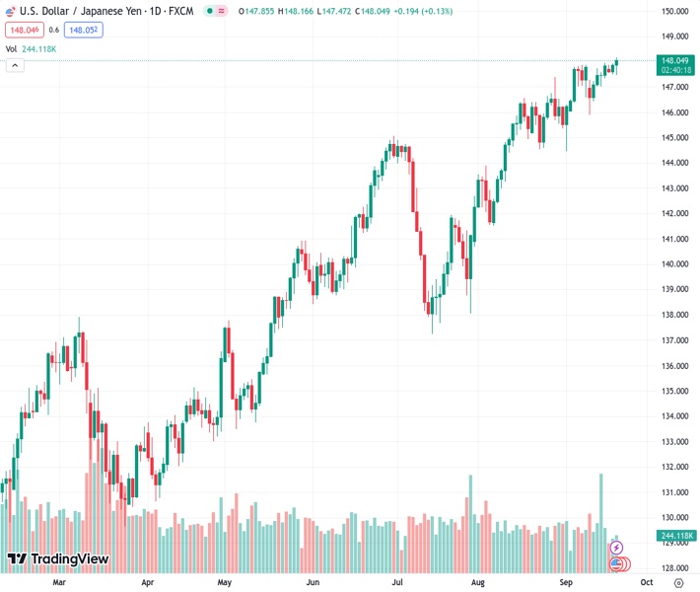Click the market status indicator pill
The height and width of the screenshot is (592, 700).
point(215,11)
